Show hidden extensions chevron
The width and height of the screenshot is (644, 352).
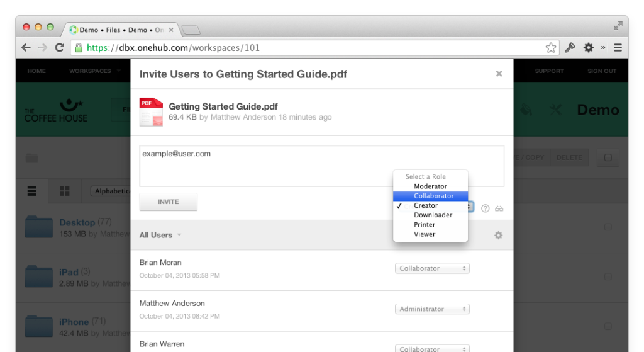(603, 48)
